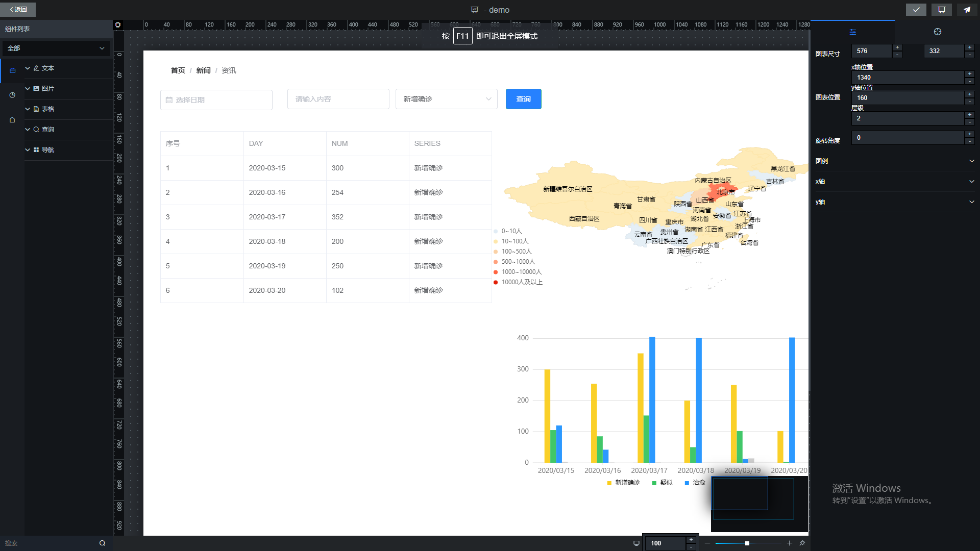Click the 选择日期 date input field
This screenshot has height=551, width=980.
(x=216, y=100)
